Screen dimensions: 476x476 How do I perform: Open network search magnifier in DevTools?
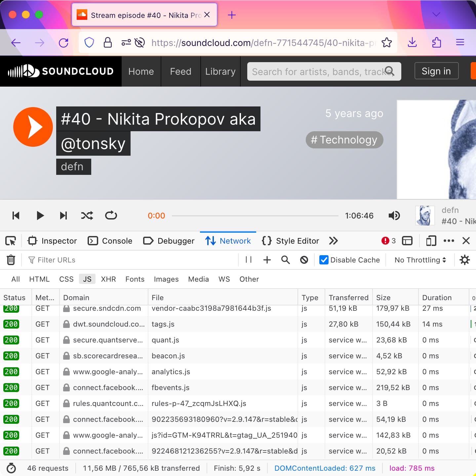pos(286,260)
